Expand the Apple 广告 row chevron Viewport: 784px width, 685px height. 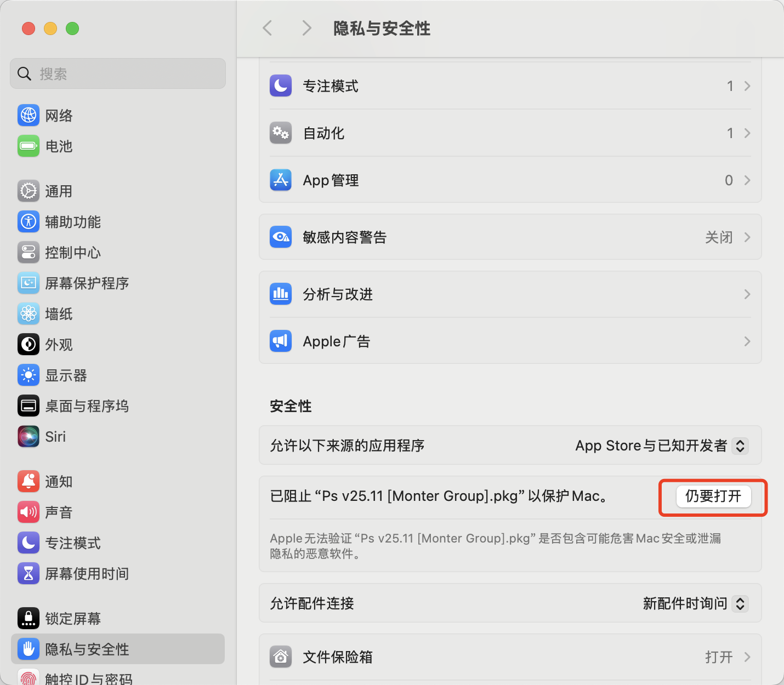click(747, 341)
